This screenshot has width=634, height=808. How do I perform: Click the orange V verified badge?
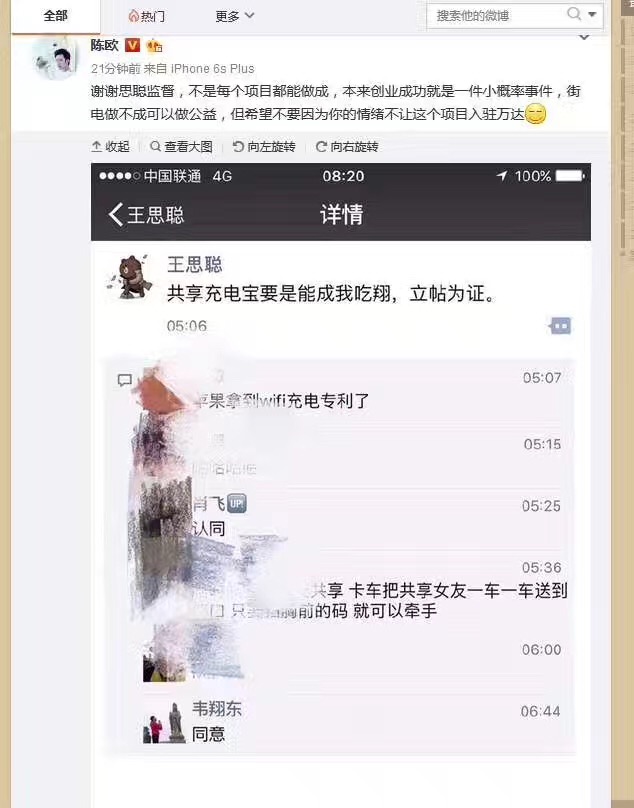coord(132,45)
